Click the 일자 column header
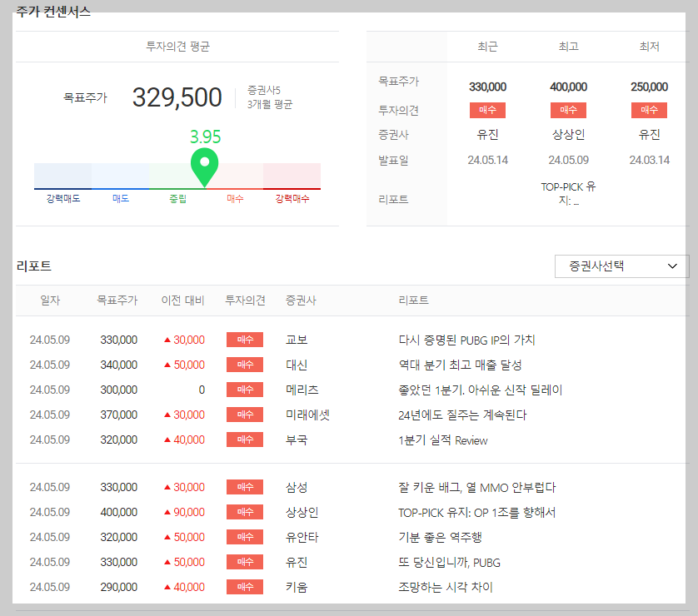This screenshot has width=698, height=616. [50, 301]
